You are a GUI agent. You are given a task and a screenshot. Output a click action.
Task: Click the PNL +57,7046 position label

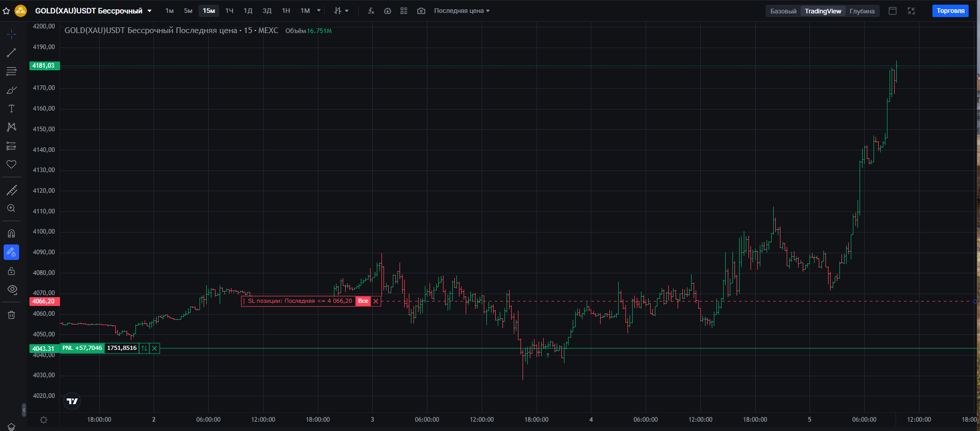82,348
